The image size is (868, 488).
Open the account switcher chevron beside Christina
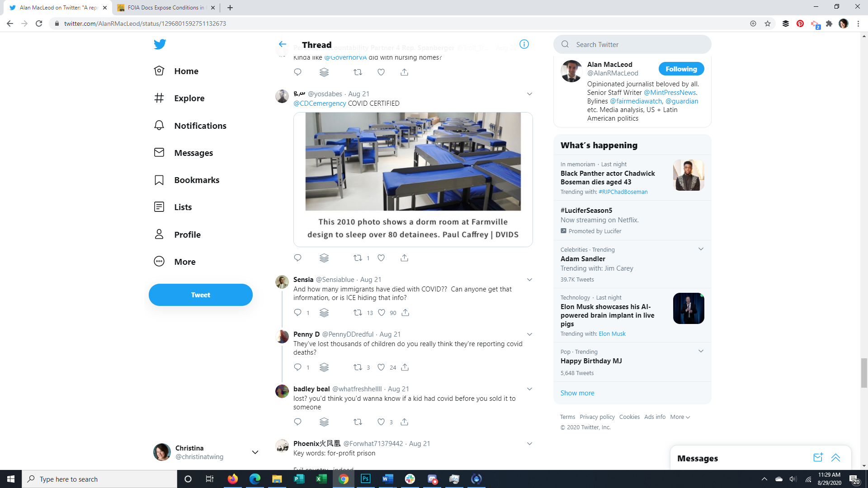(255, 452)
